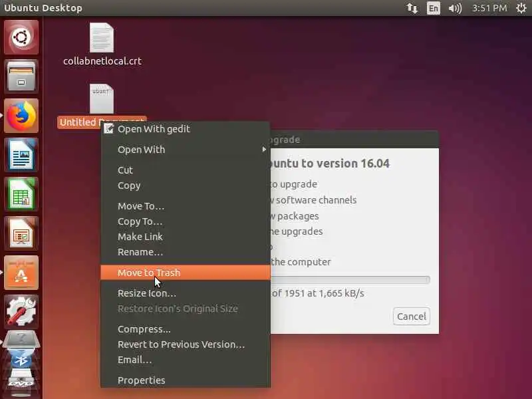This screenshot has height=399, width=532.
Task: Expand the Open With submenu arrow
Action: tap(264, 149)
